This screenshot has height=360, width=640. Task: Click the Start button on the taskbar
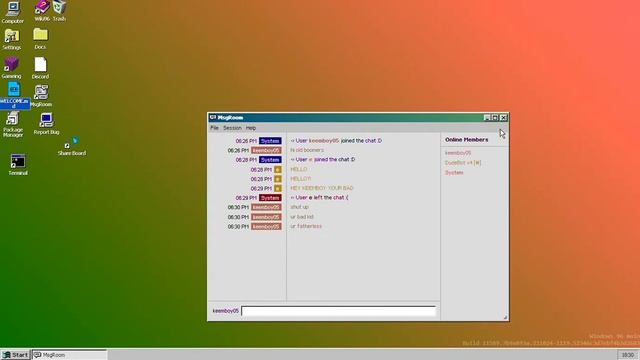(16, 355)
